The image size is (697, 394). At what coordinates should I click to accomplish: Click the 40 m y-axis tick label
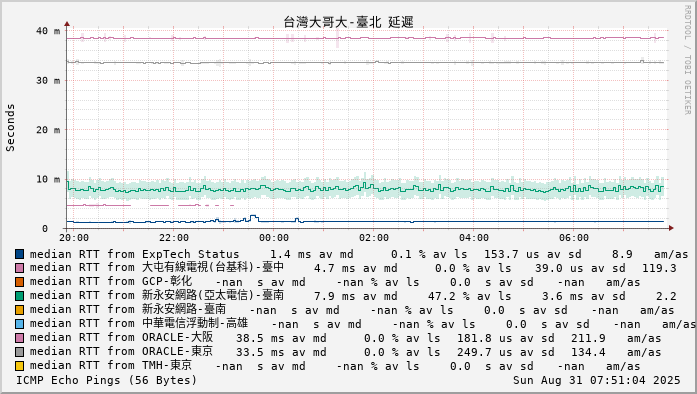pyautogui.click(x=48, y=31)
